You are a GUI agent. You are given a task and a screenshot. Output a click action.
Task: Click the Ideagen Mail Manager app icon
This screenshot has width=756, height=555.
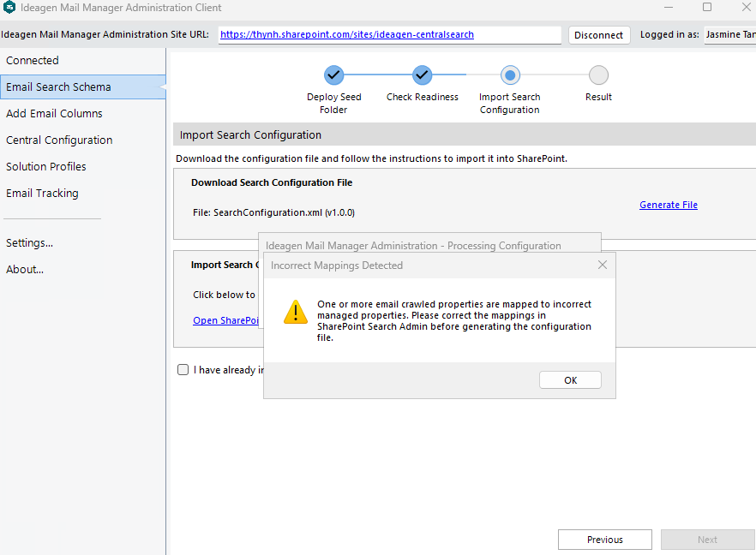[x=9, y=7]
